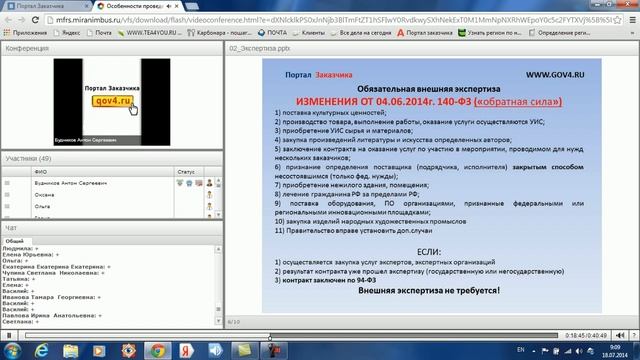This screenshot has width=640, height=360.
Task: Close the Особенности проведения tab
Action: tap(177, 6)
